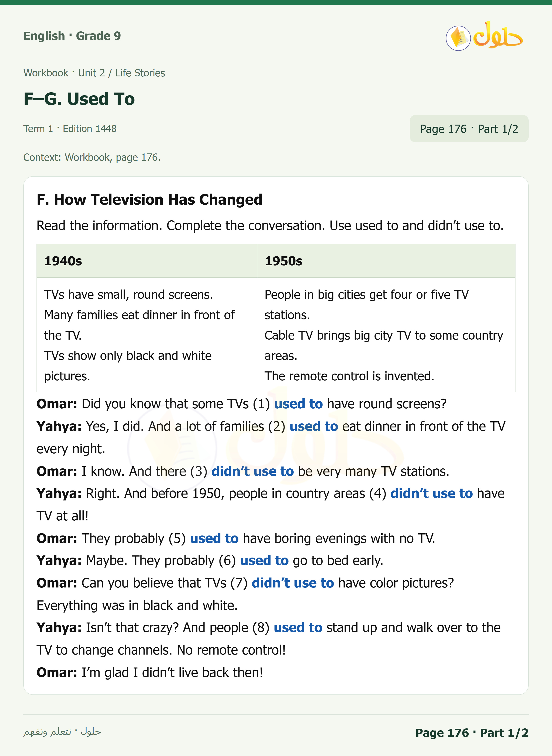The image size is (552, 756).
Task: Click answer (6) used to
Action: click(x=264, y=561)
